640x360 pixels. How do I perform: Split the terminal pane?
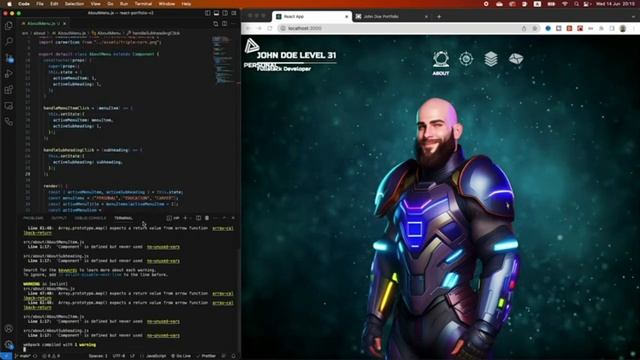[x=198, y=218]
